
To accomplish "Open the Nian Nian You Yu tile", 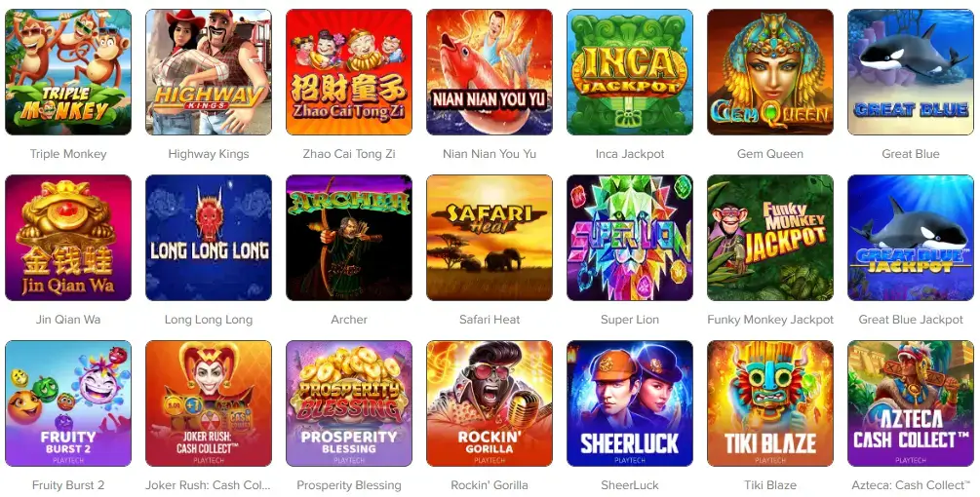I will [x=490, y=72].
